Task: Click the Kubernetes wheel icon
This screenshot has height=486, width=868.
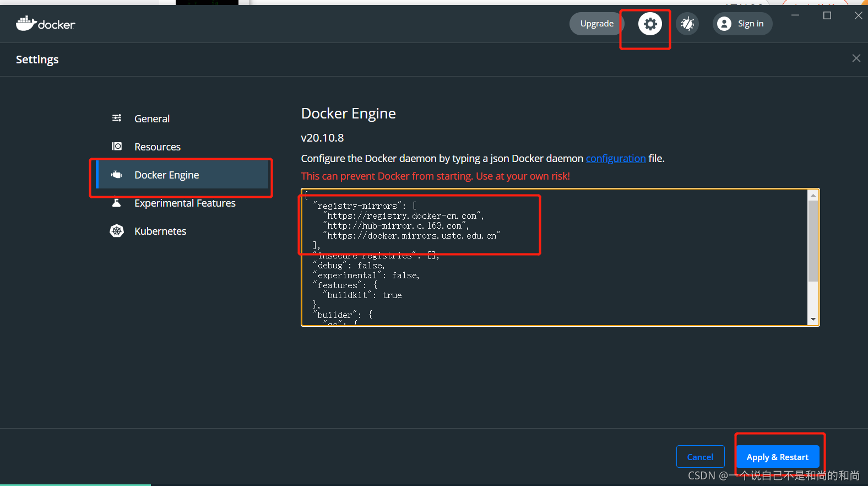Action: 117,231
